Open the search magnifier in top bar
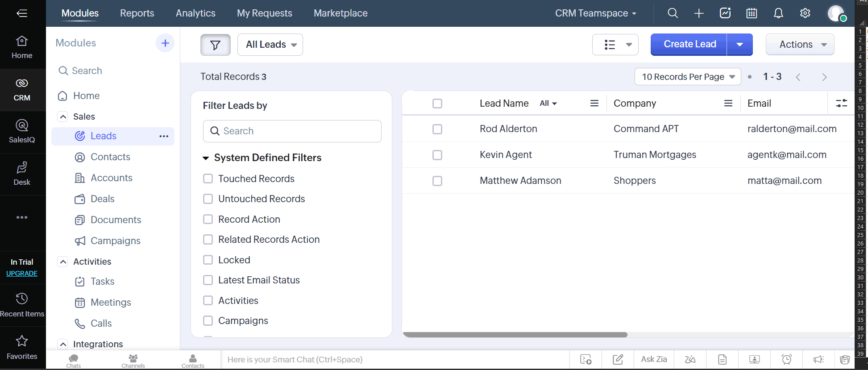 [673, 13]
